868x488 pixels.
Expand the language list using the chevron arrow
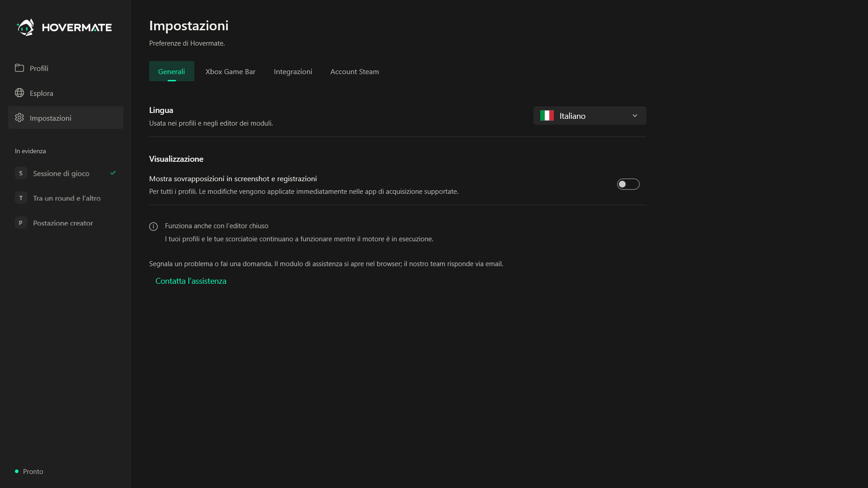tap(635, 116)
